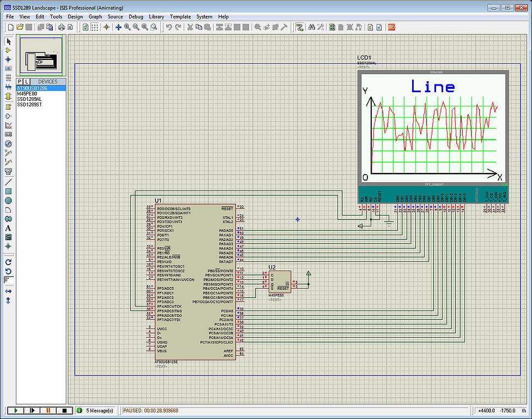This screenshot has width=532, height=419.
Task: Open the Design menu
Action: (75, 16)
